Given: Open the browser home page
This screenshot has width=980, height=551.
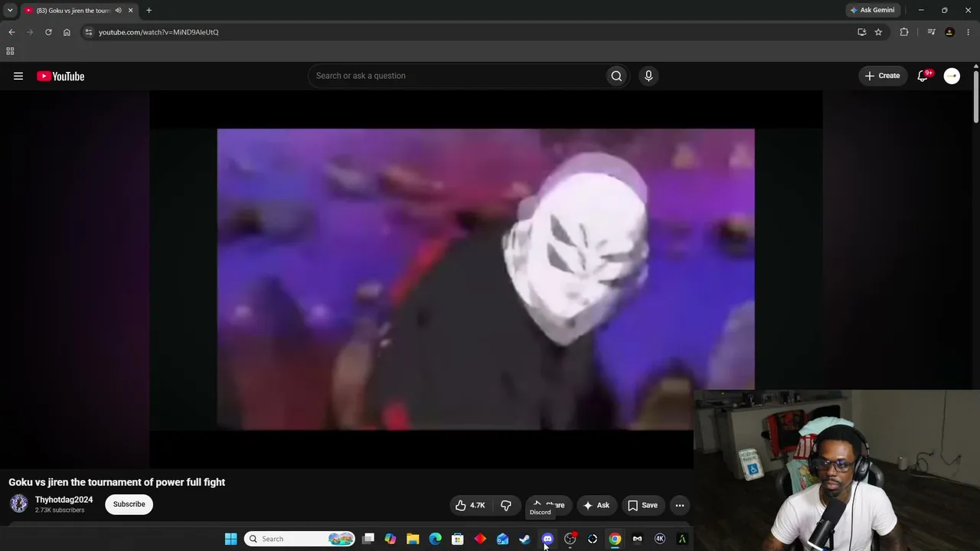Looking at the screenshot, I should 67,32.
